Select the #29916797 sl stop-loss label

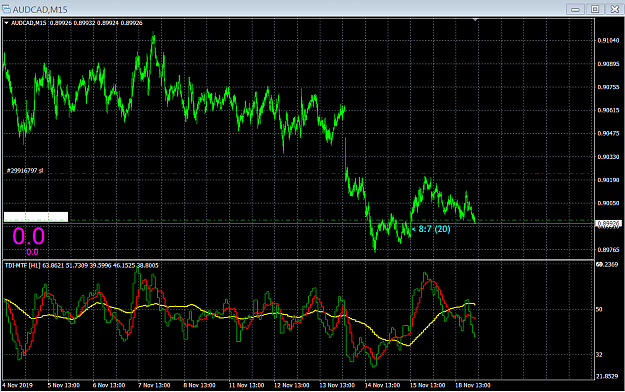click(x=25, y=171)
